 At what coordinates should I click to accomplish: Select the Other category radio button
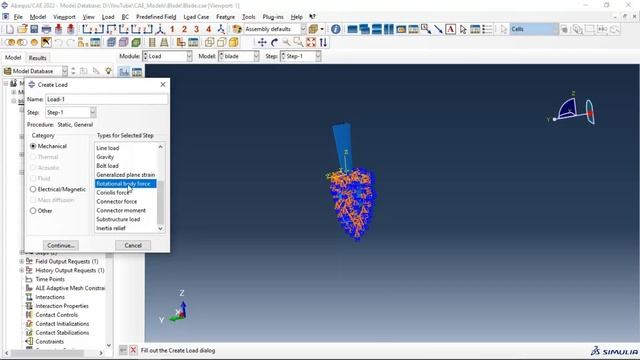point(33,211)
